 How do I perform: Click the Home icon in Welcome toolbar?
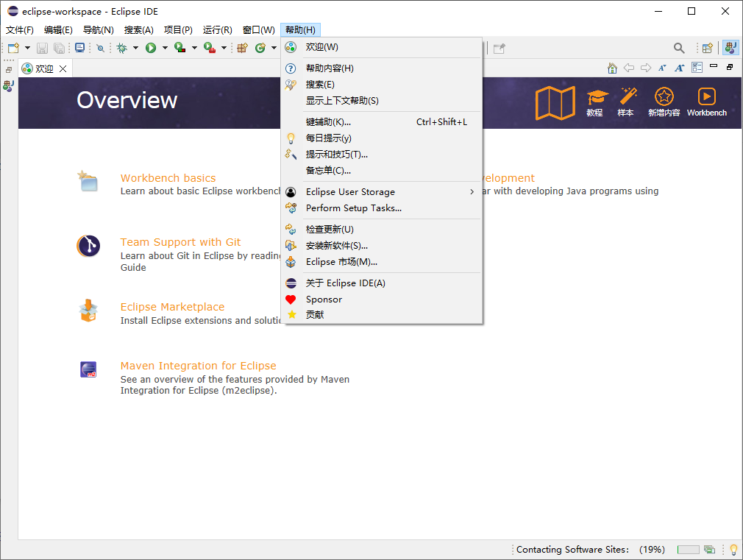(x=612, y=68)
